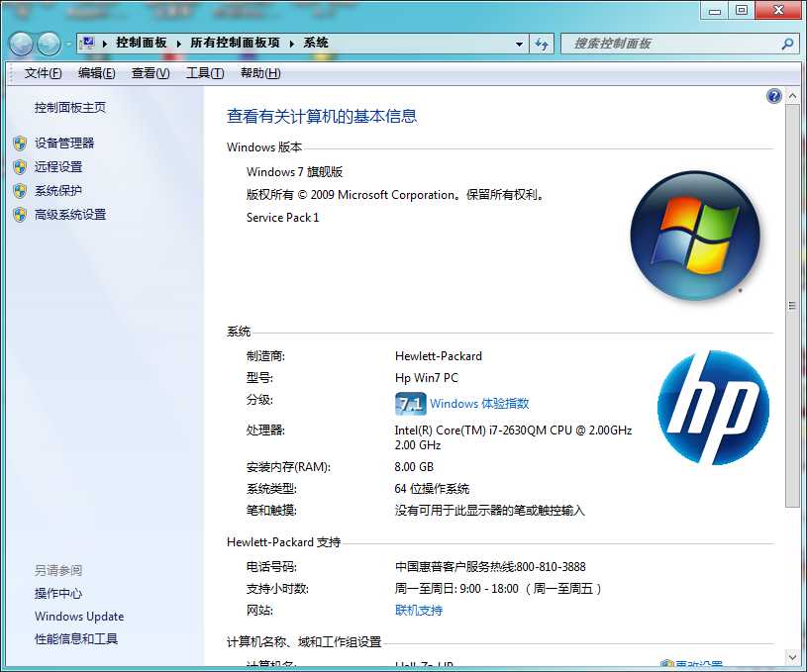Click the Intel Core i7-2630QM processor text

pyautogui.click(x=513, y=437)
